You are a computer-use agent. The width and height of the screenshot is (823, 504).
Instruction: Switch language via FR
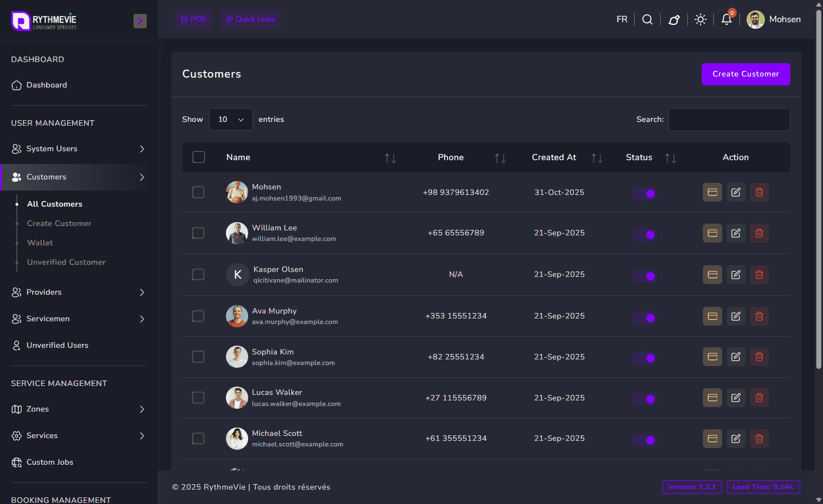pos(622,19)
